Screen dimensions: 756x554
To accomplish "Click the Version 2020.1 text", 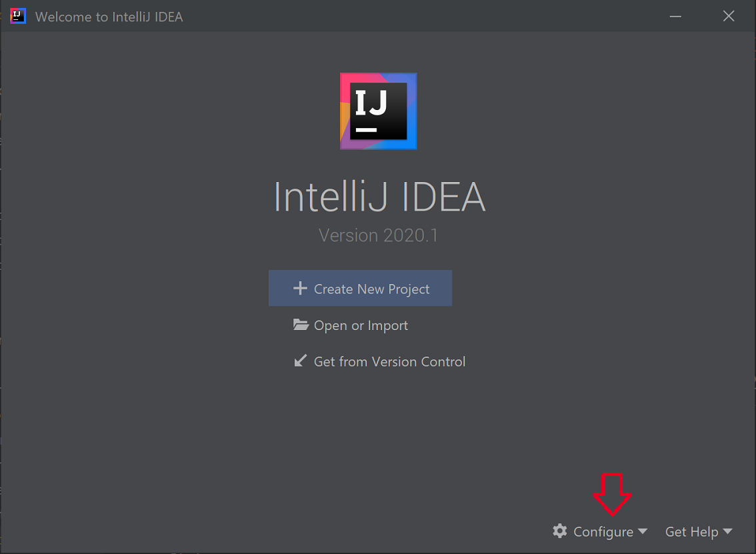I will click(x=378, y=235).
